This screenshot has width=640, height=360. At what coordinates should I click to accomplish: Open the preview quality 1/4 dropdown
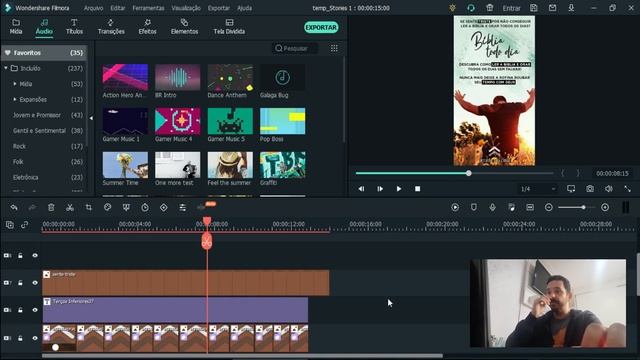tap(538, 189)
